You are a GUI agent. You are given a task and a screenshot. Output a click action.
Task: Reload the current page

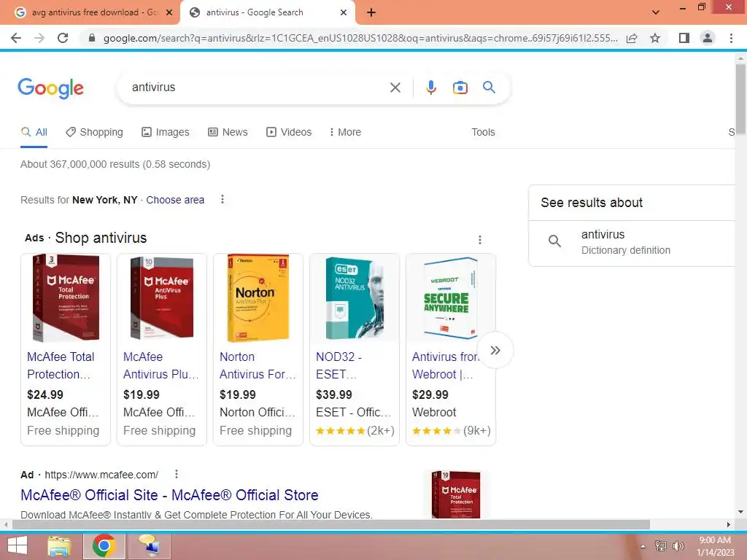(x=63, y=38)
